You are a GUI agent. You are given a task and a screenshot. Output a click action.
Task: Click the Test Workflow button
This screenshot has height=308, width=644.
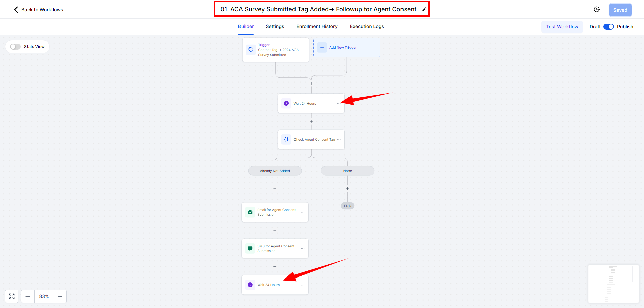562,27
